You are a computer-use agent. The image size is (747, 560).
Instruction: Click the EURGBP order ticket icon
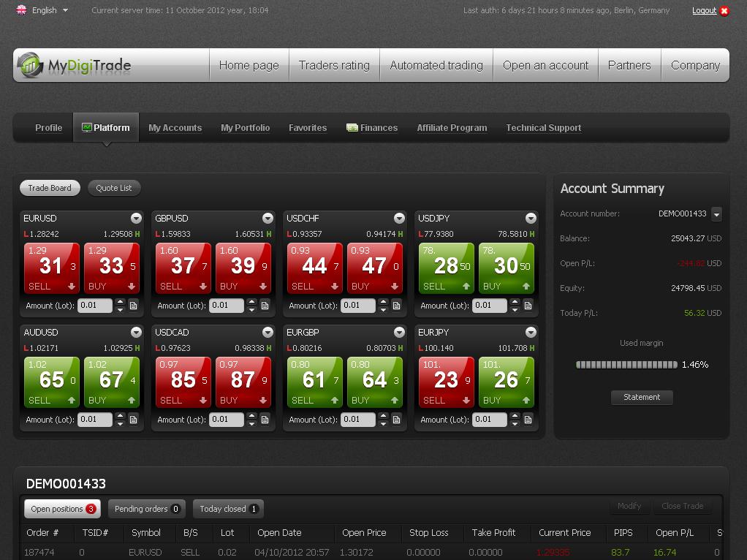396,420
